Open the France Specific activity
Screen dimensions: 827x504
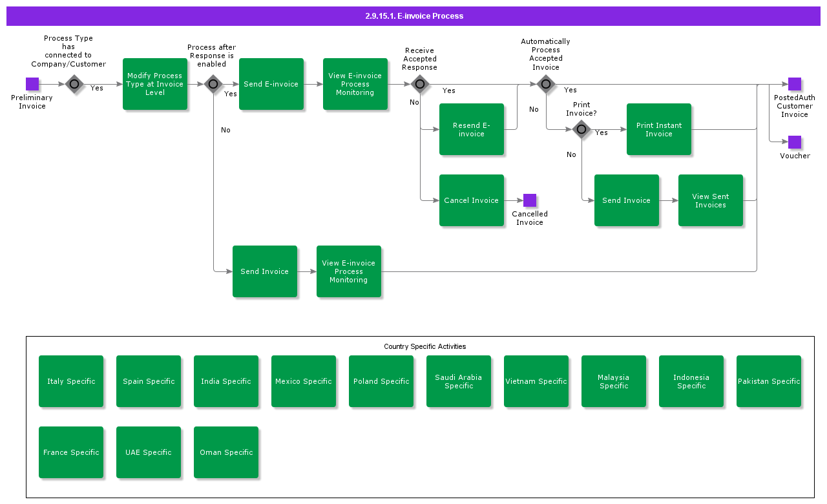point(71,452)
